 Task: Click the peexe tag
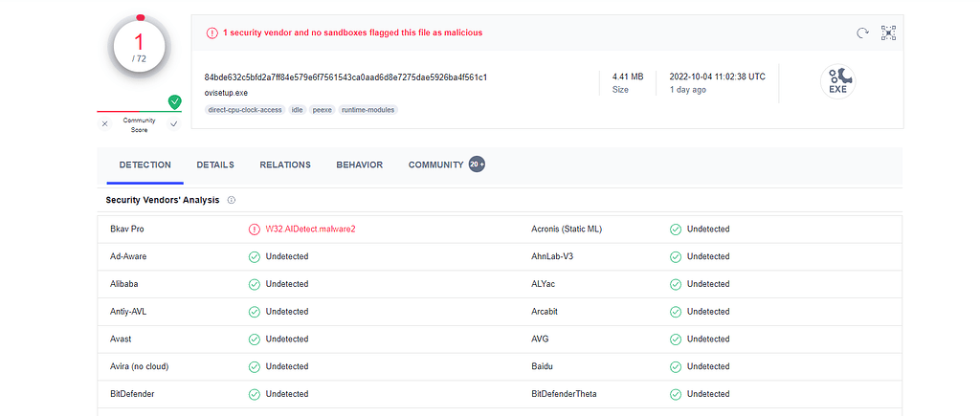323,110
